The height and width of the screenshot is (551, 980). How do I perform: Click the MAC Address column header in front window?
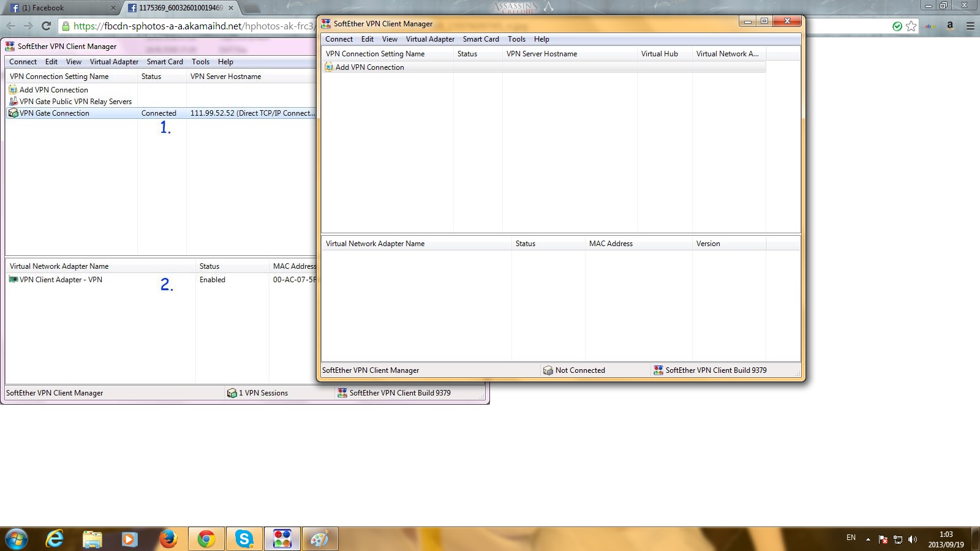click(638, 244)
